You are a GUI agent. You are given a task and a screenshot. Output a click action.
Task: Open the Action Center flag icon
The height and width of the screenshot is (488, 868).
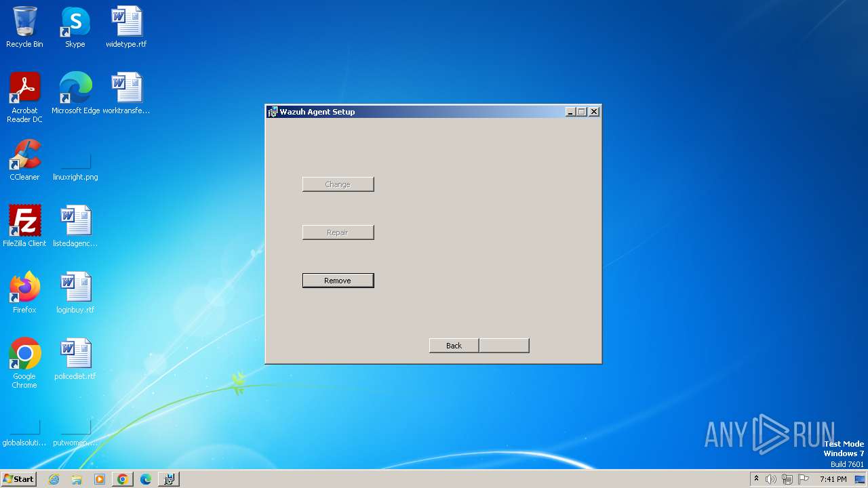click(x=804, y=479)
